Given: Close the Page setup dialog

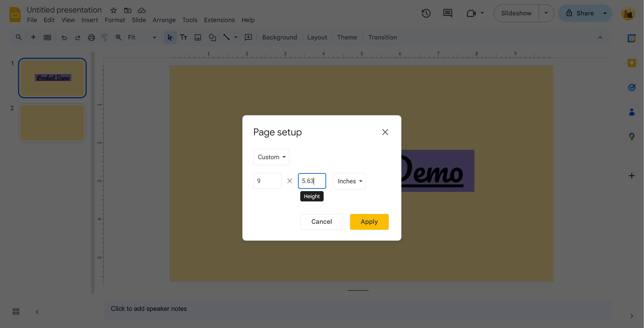Looking at the screenshot, I should click(x=385, y=132).
